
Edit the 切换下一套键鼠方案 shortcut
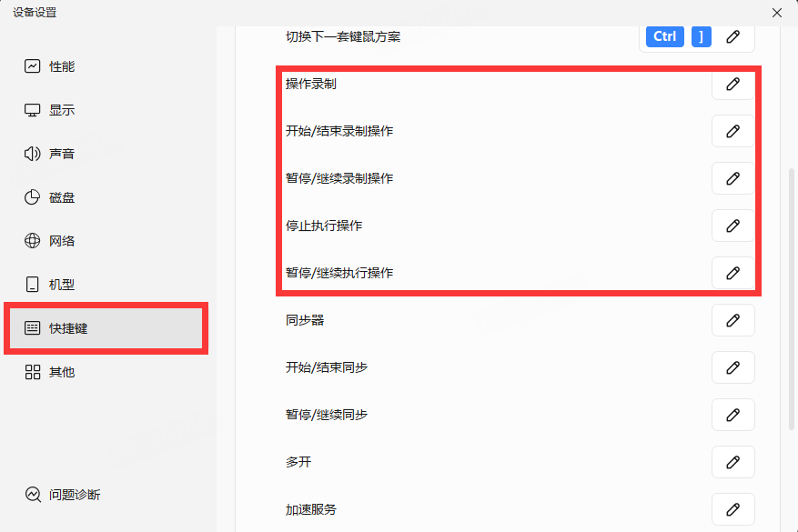[732, 37]
